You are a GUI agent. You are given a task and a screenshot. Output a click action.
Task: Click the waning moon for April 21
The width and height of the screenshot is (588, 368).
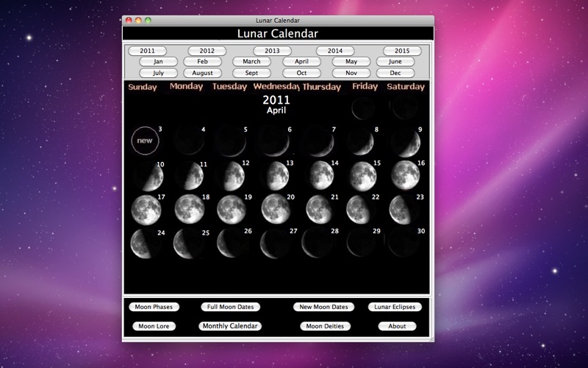pos(319,210)
